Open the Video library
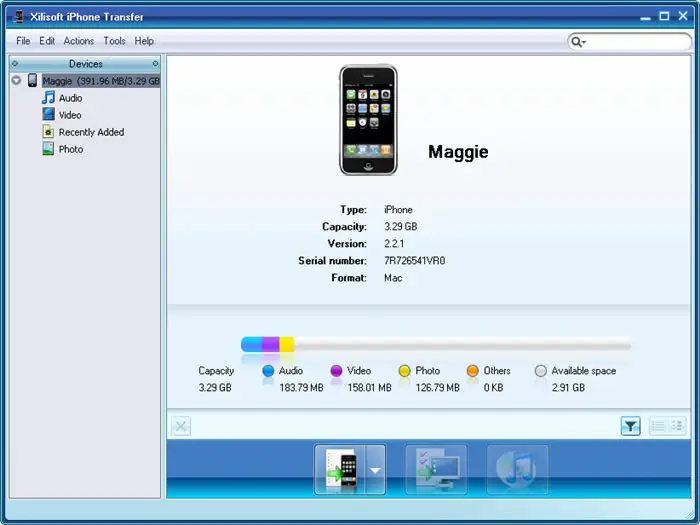 click(x=70, y=115)
